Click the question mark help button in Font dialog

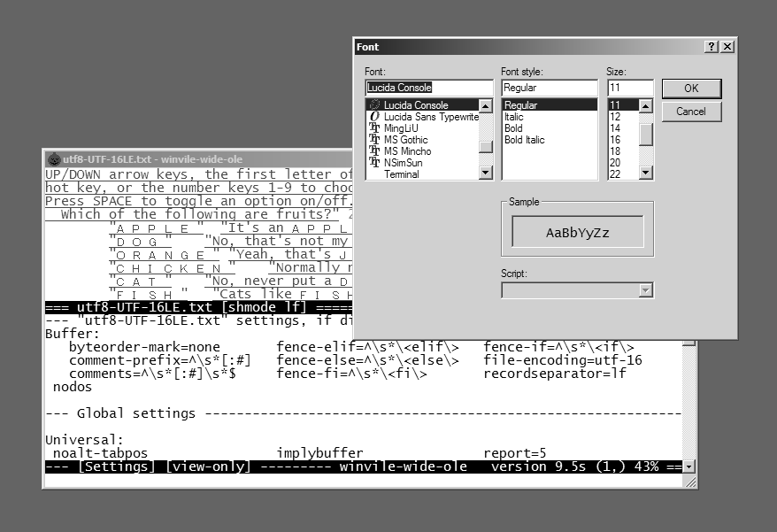(x=712, y=47)
